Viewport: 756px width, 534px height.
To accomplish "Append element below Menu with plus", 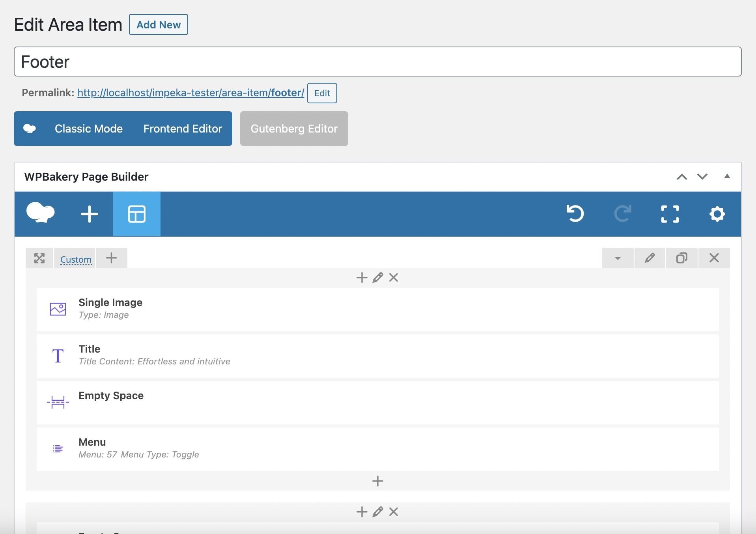I will (378, 481).
